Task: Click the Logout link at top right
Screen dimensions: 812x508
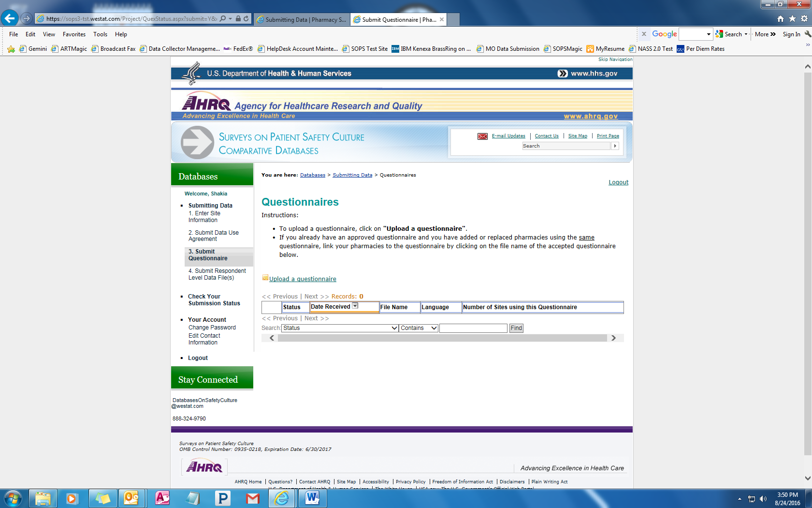Action: pyautogui.click(x=618, y=182)
